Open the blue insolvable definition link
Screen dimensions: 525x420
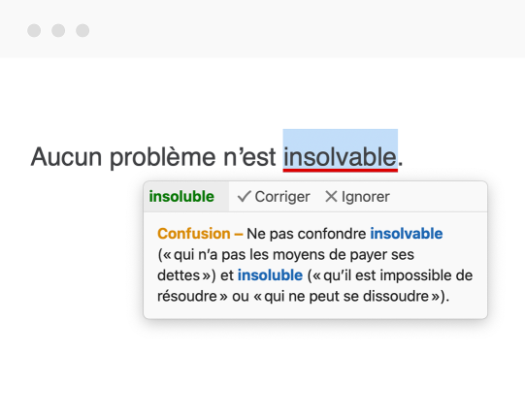407,233
